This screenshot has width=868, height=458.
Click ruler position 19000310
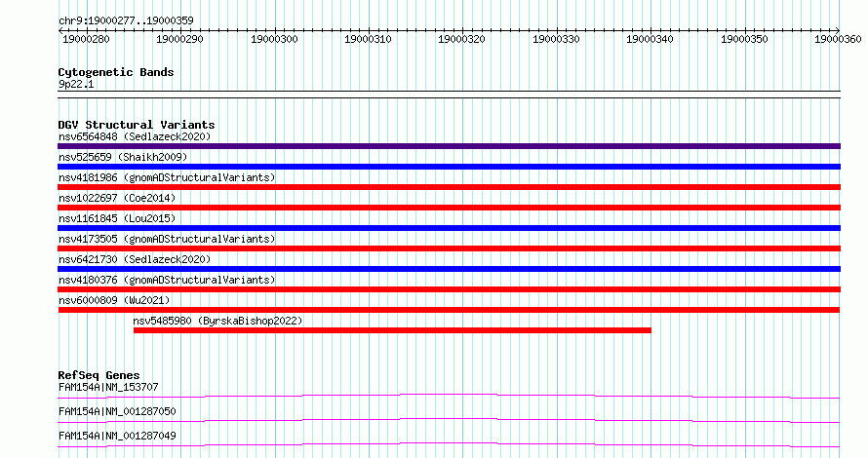click(368, 39)
